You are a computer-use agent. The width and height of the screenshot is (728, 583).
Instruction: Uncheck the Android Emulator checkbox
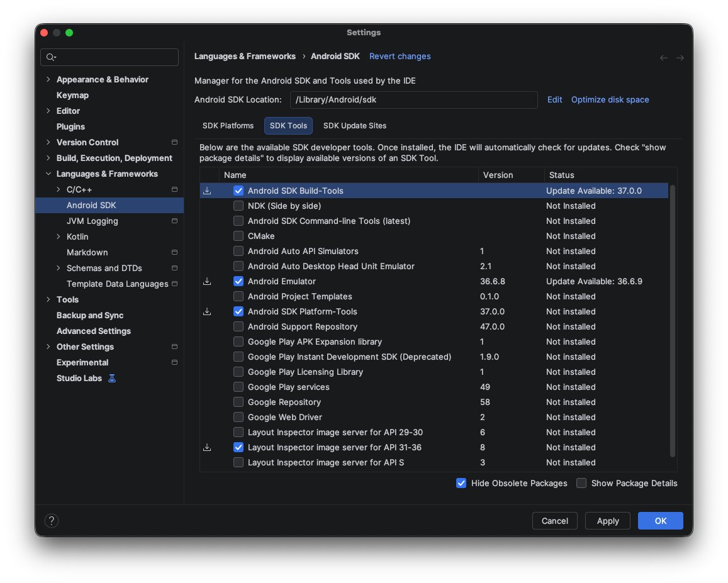point(238,281)
